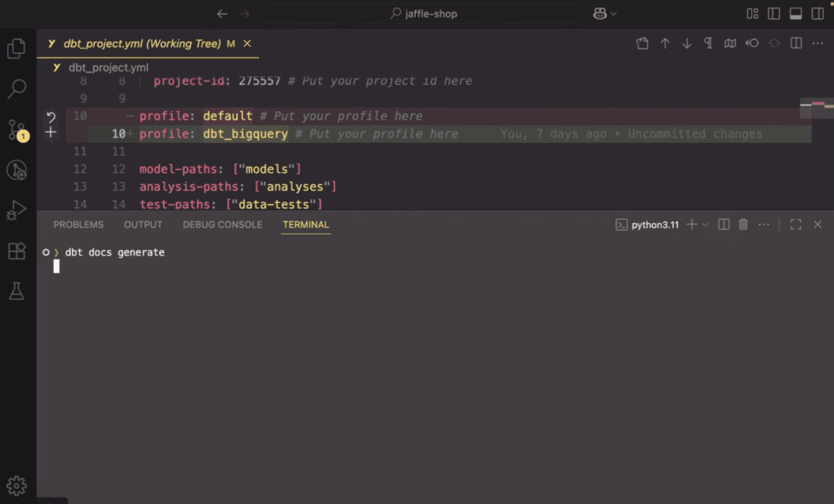
Task: Kill terminal with the trash icon
Action: pyautogui.click(x=743, y=224)
